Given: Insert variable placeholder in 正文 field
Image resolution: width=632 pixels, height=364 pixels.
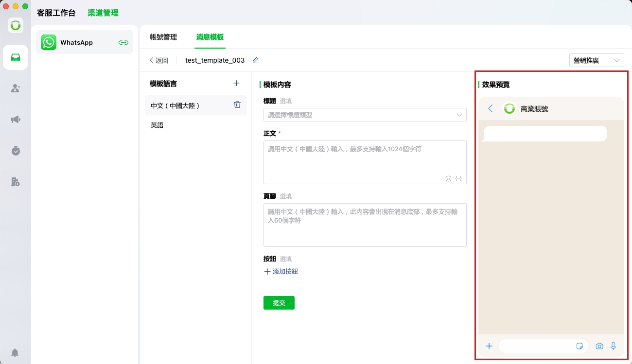Looking at the screenshot, I should pyautogui.click(x=458, y=178).
